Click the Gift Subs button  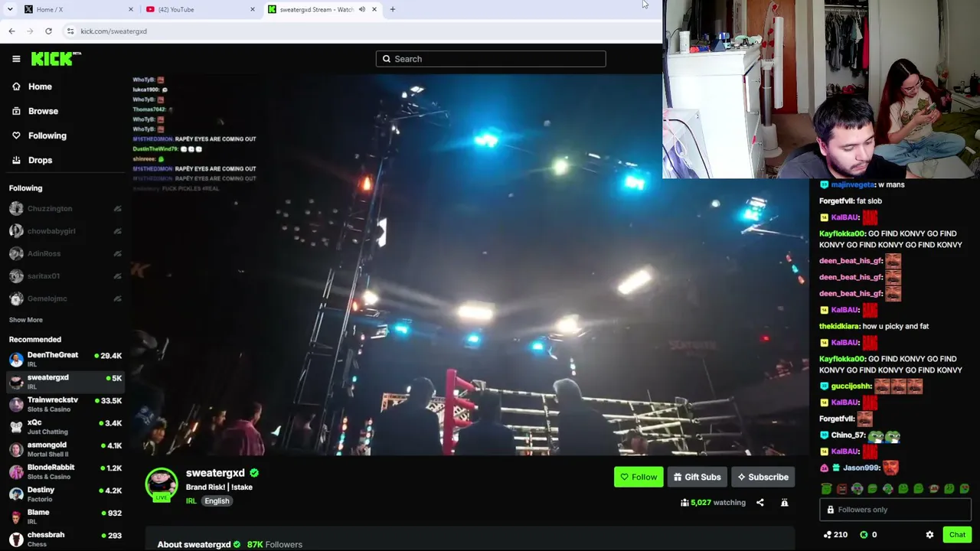point(697,478)
